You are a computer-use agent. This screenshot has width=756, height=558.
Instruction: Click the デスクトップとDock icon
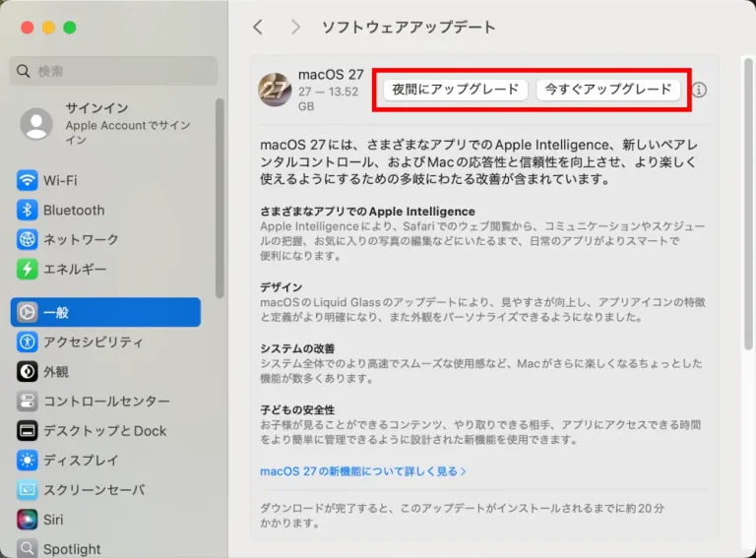(27, 431)
